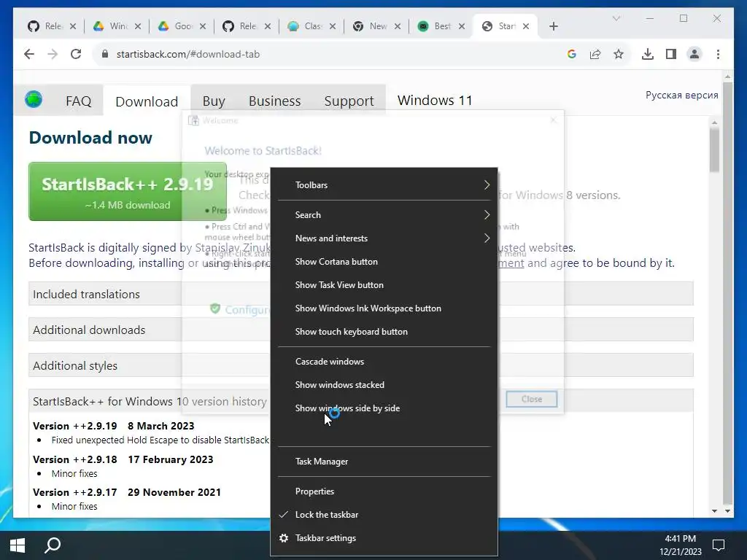The height and width of the screenshot is (560, 747).
Task: Click the outer browser scrollbar thumb
Action: pos(727,293)
